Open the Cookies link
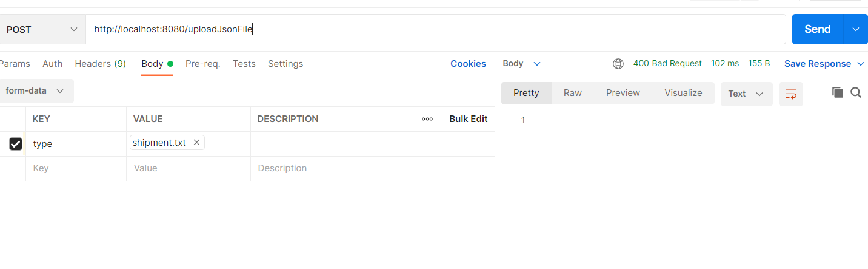The width and height of the screenshot is (868, 269). point(468,64)
